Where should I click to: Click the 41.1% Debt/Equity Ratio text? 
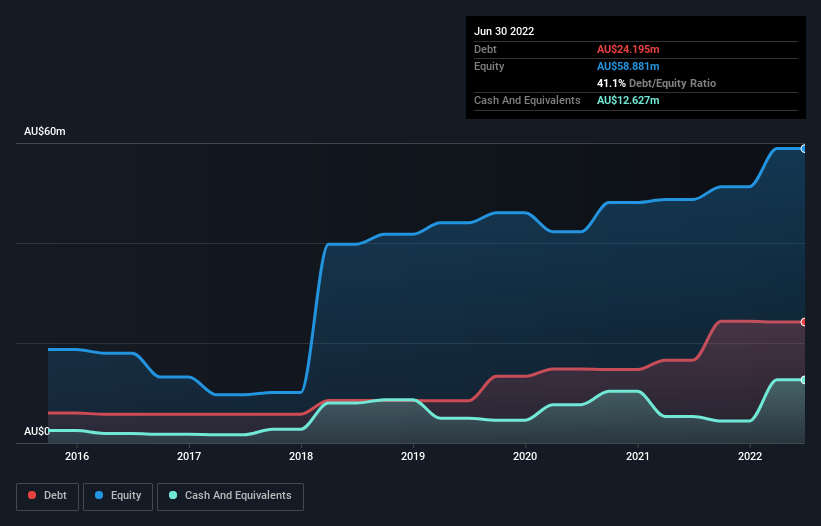click(656, 83)
